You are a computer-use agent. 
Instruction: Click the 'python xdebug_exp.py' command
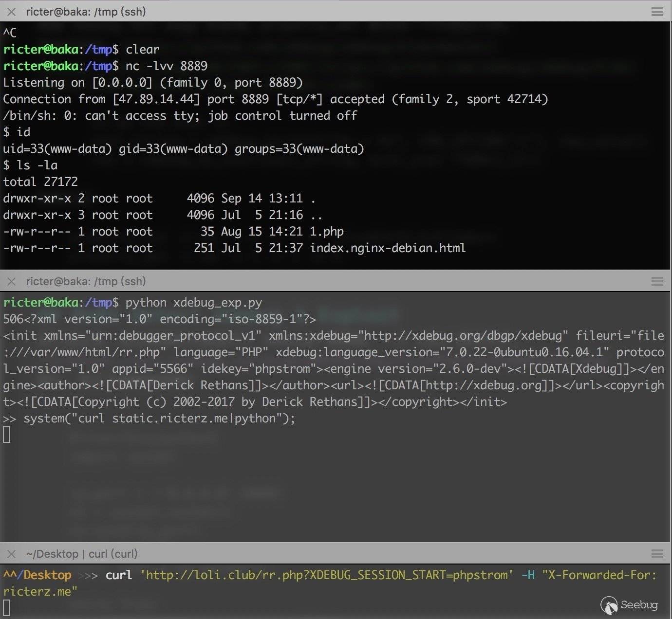click(194, 302)
